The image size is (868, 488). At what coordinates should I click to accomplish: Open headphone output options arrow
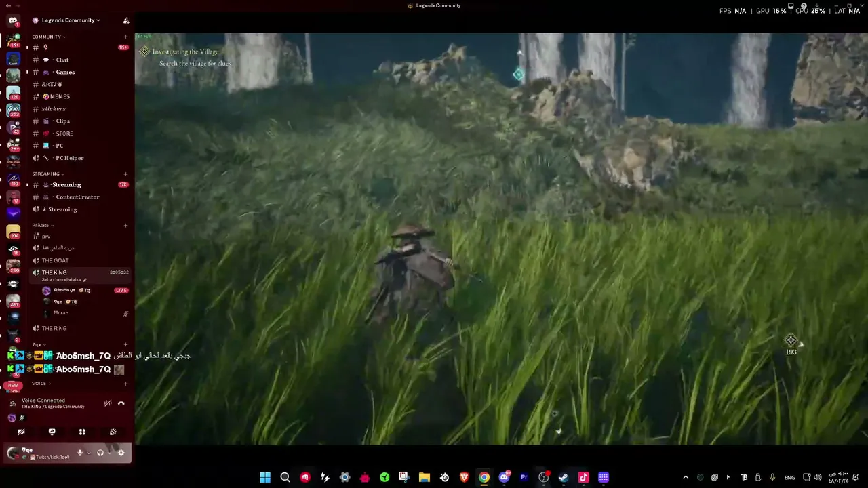[x=108, y=453]
